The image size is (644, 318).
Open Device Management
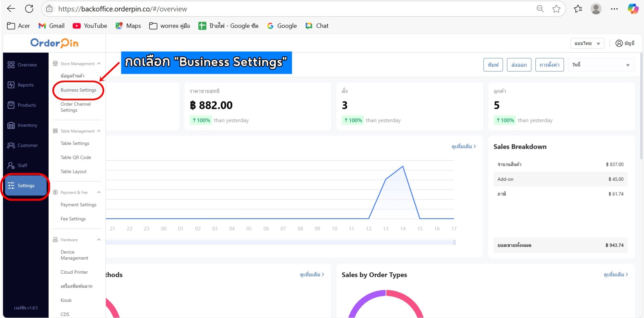tap(74, 255)
